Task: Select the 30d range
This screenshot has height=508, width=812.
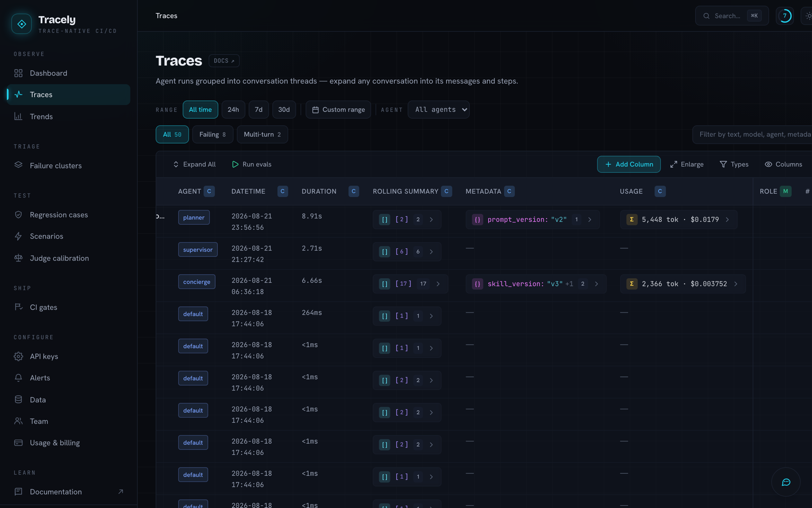Action: pos(284,110)
